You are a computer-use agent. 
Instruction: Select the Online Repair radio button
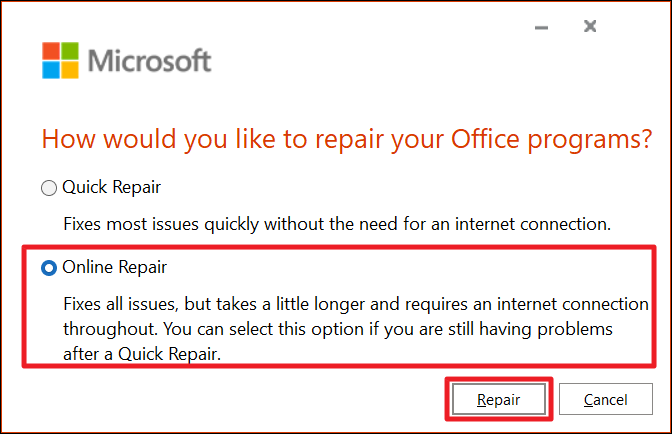(48, 268)
